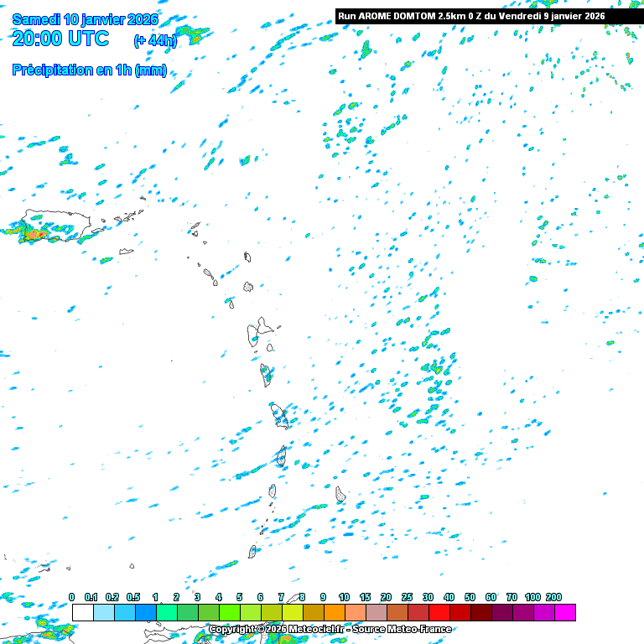
Task: Select Martinique island on the map
Action: tap(279, 415)
